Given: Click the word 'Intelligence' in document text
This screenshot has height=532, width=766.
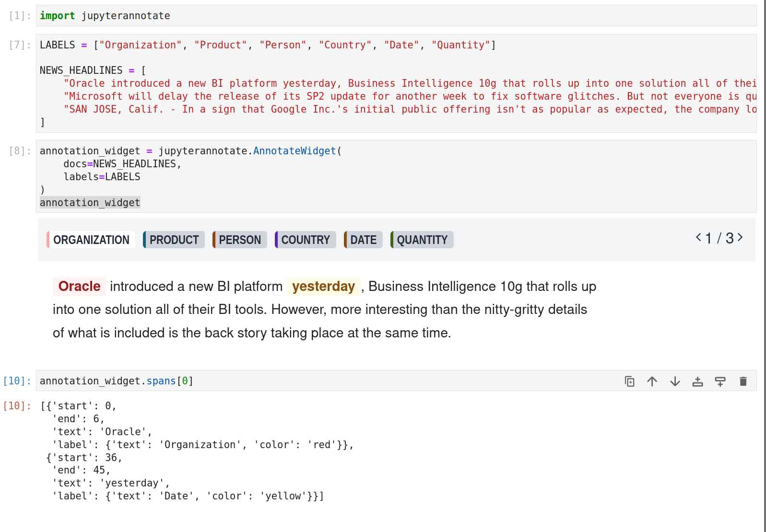Looking at the screenshot, I should tap(461, 287).
